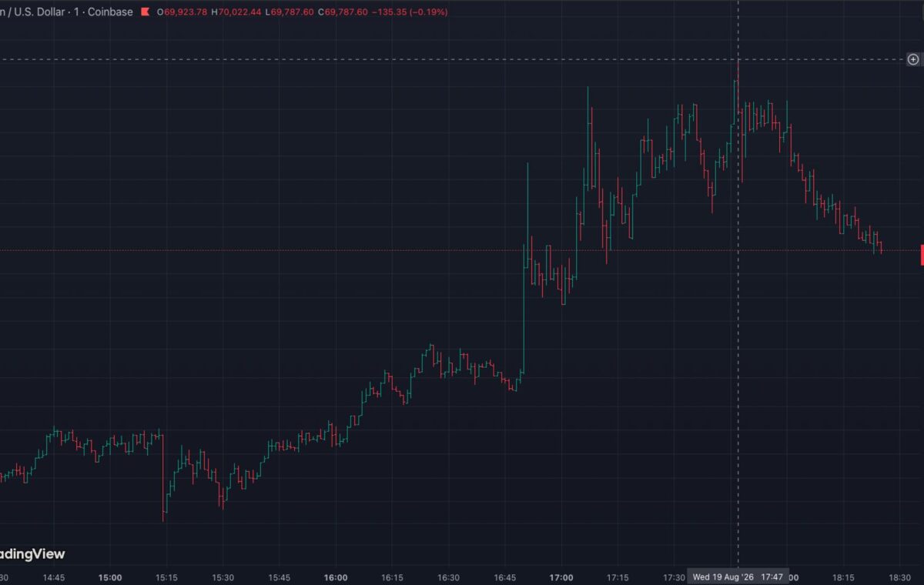Click the 15:00 time axis label
Viewport: 924px width, 585px height.
click(109, 577)
